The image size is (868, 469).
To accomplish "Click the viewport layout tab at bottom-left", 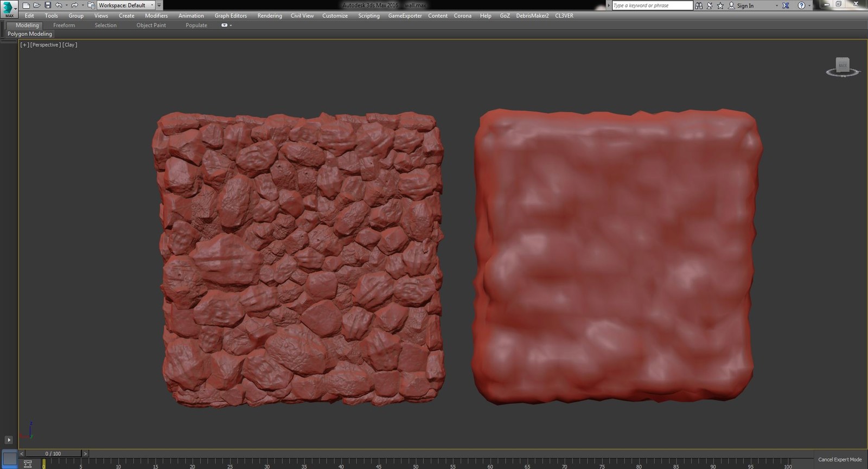I will point(10,459).
